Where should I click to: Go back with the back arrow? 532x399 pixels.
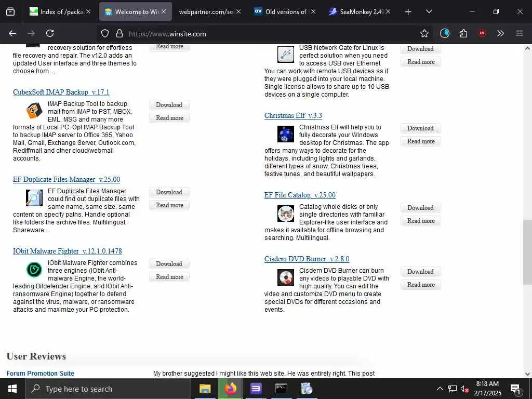pos(12,33)
